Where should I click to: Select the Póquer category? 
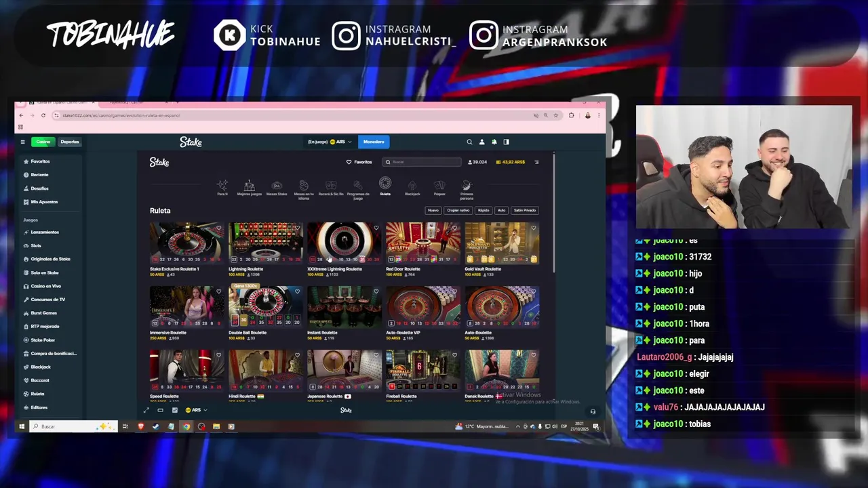439,188
